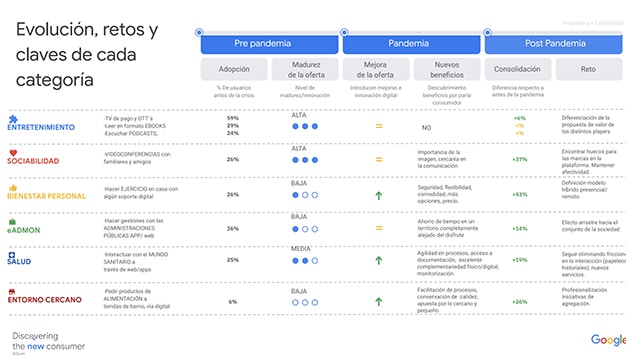Click the 36% adoption value in eADMON row
The image size is (626, 364).
click(233, 229)
